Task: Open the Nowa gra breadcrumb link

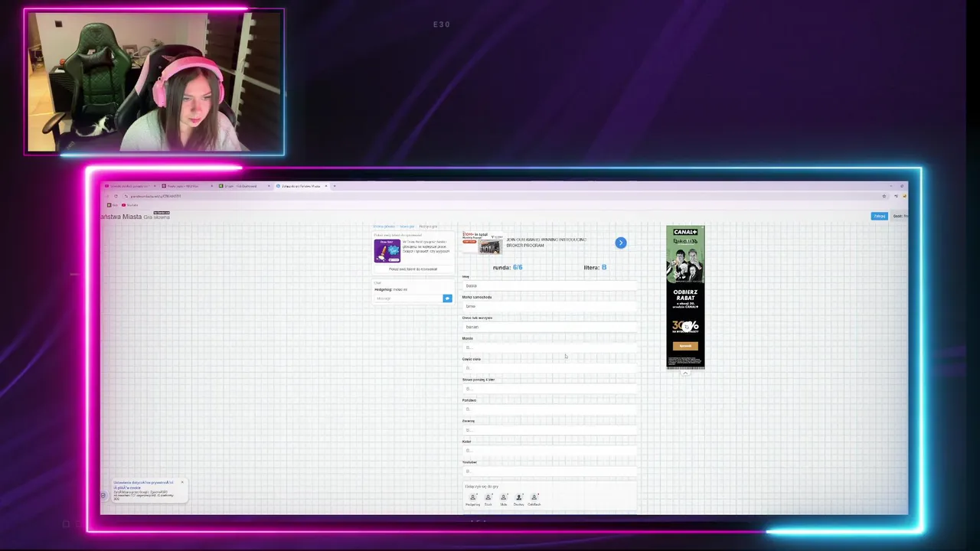Action: pos(407,227)
